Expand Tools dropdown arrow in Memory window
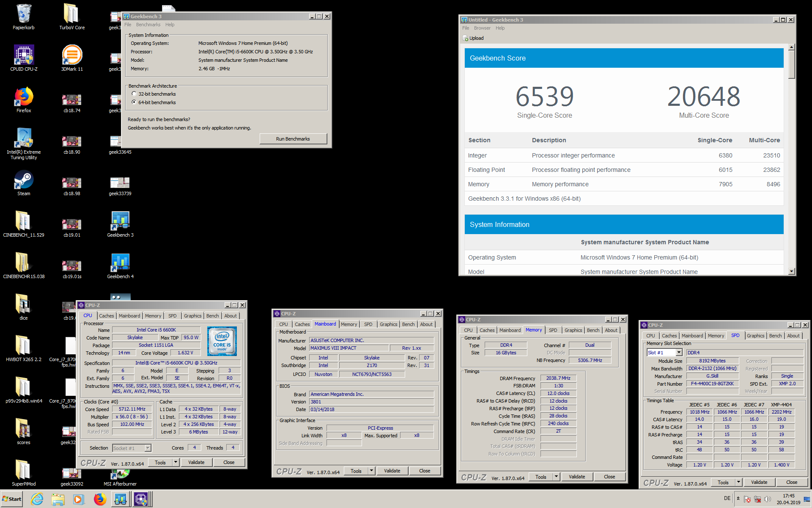This screenshot has width=812, height=508. (x=556, y=477)
